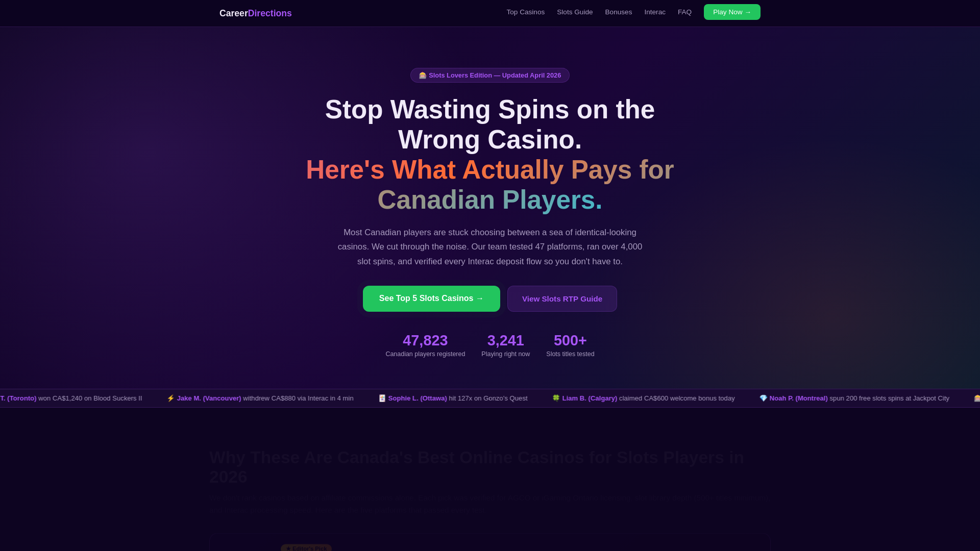Click the 47,823 Canadian players registered stat
The height and width of the screenshot is (551, 980).
tap(425, 345)
